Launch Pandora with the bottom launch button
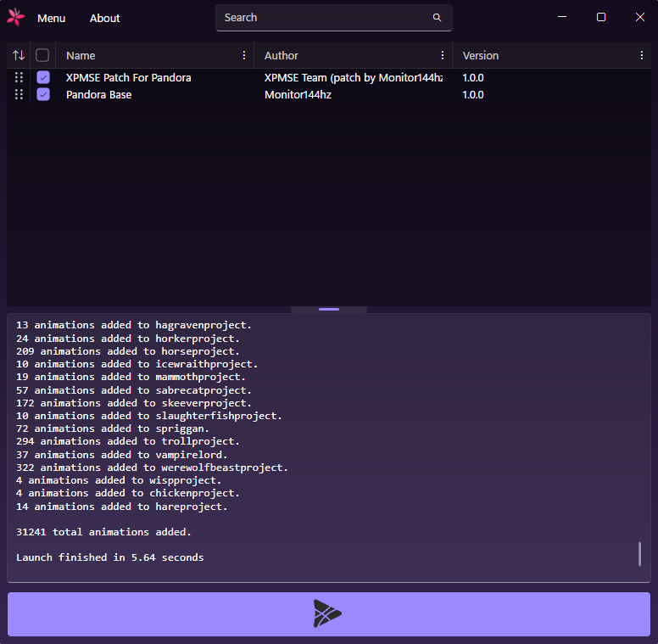This screenshot has height=644, width=658. pos(329,613)
